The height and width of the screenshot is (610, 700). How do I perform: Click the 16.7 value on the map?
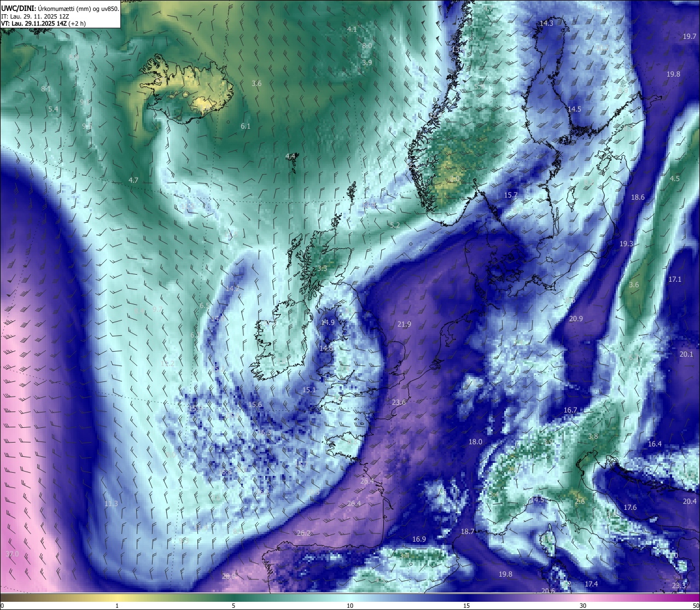coord(570,410)
